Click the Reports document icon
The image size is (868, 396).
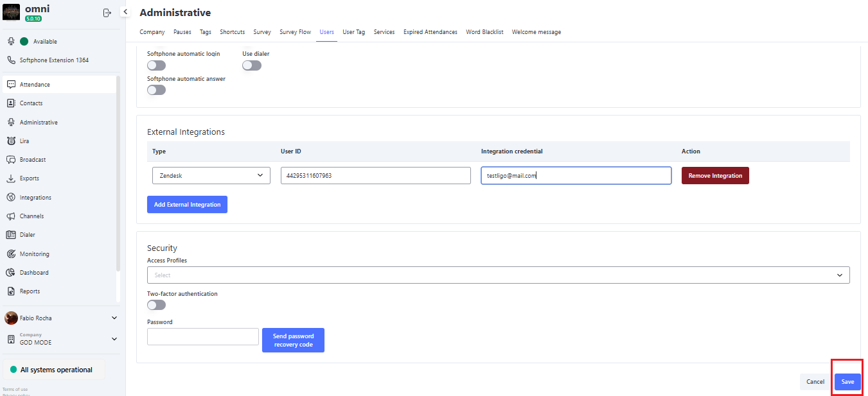point(11,291)
